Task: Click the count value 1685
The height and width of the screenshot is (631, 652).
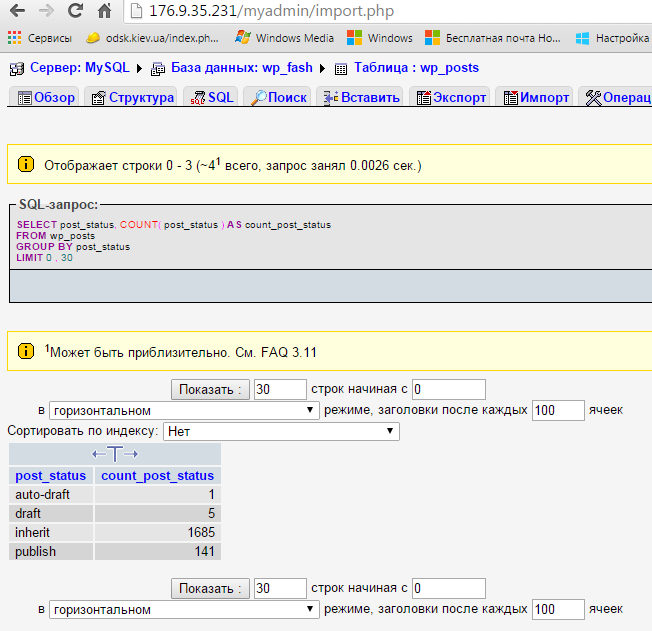Action: point(201,532)
